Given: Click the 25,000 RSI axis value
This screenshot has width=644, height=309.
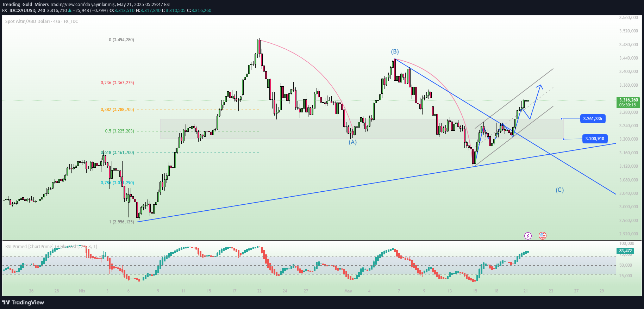Looking at the screenshot, I should click(x=626, y=276).
